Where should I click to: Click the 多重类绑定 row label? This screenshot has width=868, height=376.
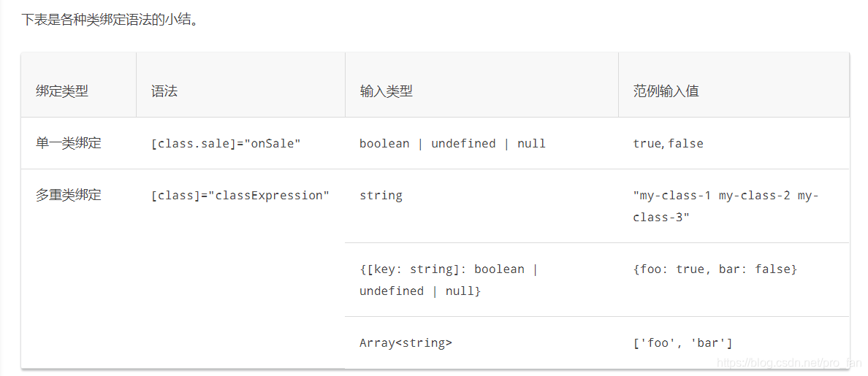(69, 195)
